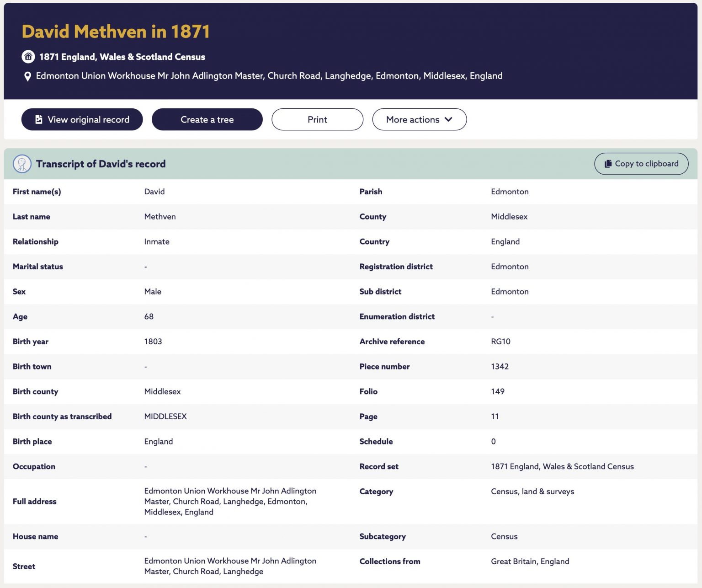Screen dimensions: 702x588
Task: Click the 'Birth town' label
Action: point(32,367)
